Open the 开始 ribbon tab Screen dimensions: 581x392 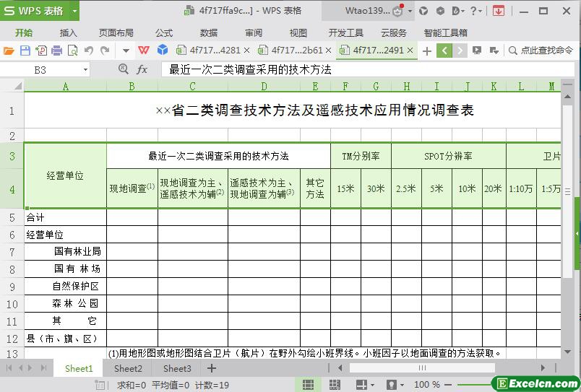[x=24, y=33]
